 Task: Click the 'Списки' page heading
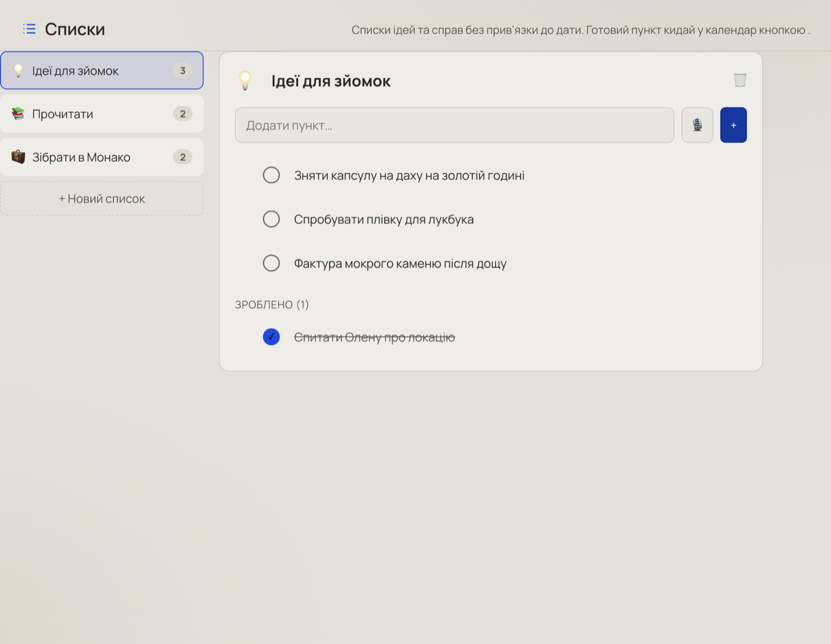point(75,29)
